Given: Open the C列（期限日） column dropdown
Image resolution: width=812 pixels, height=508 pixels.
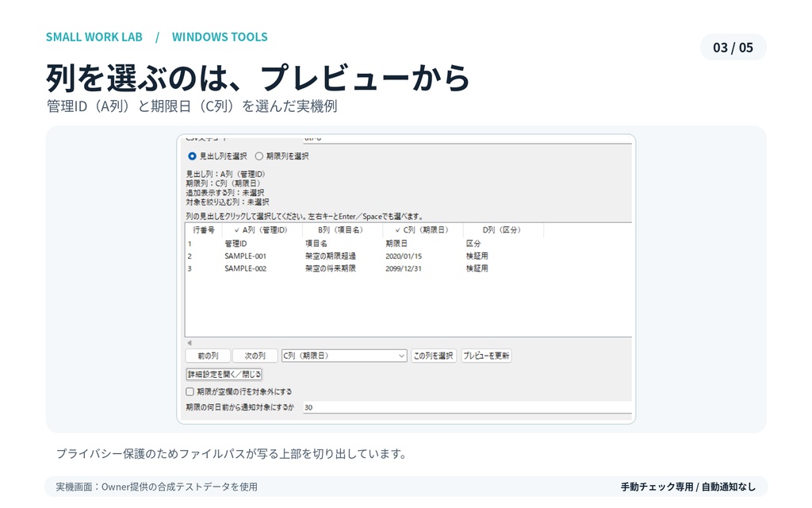Looking at the screenshot, I should [344, 356].
